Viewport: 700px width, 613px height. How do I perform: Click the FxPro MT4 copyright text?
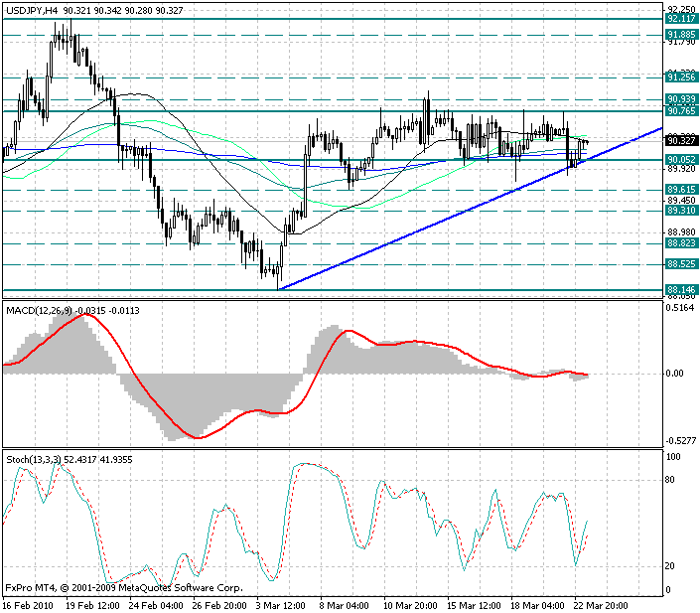124,588
